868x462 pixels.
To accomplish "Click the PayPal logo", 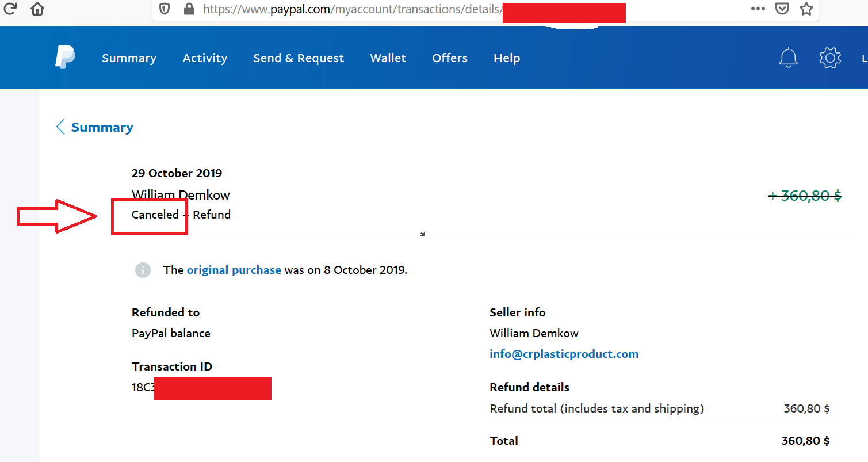I will (65, 58).
